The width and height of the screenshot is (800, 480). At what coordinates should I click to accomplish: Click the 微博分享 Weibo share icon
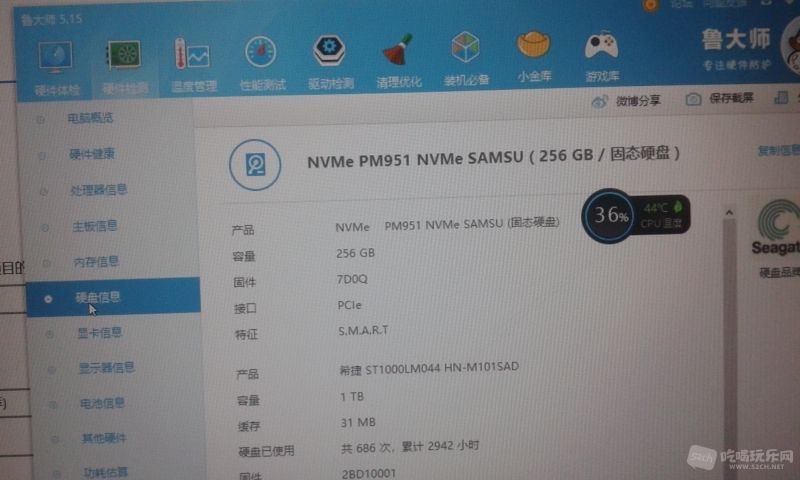click(599, 102)
